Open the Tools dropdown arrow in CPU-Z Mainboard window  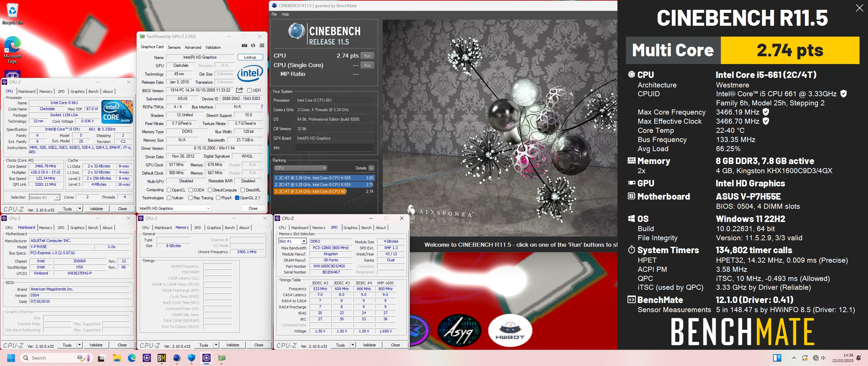(79, 345)
